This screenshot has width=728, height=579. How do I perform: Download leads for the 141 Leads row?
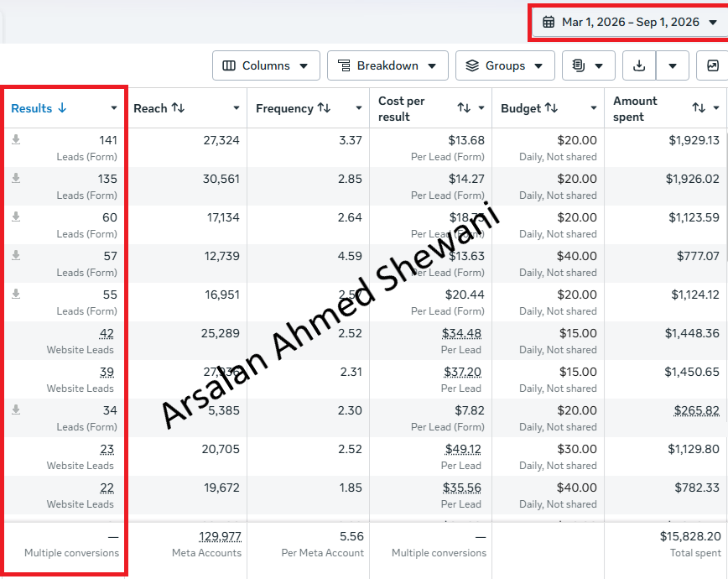[x=16, y=139]
